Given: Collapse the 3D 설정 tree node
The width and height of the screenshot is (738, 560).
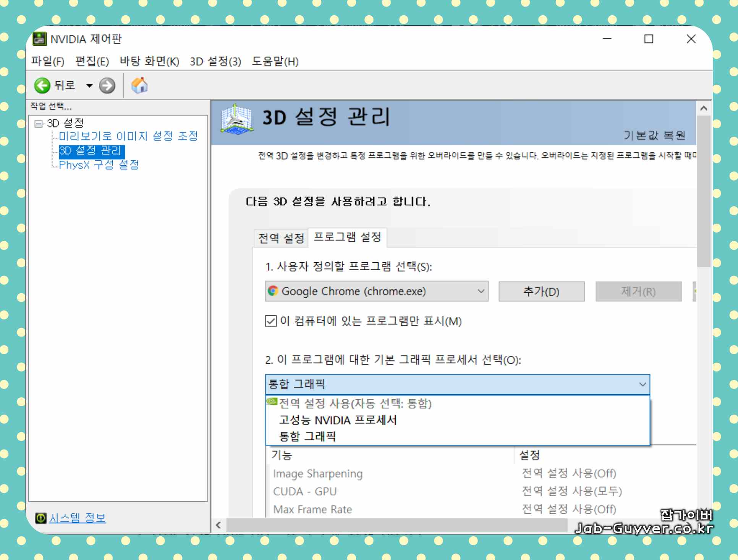Looking at the screenshot, I should point(38,123).
